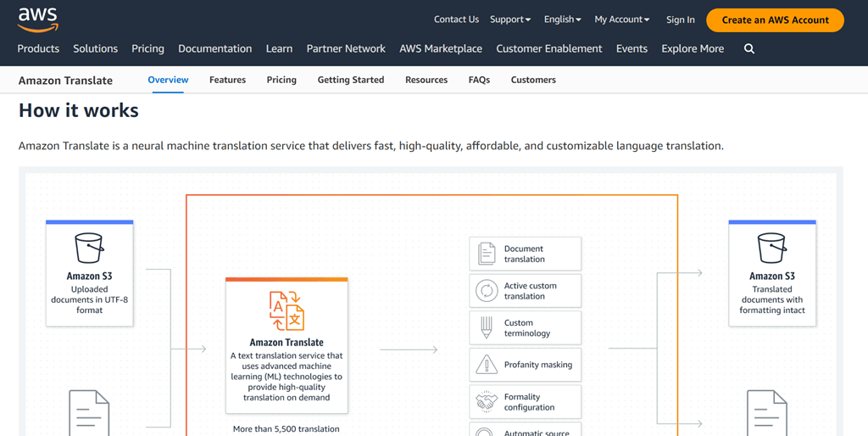Click Create an AWS Account button
This screenshot has width=868, height=436.
point(775,20)
